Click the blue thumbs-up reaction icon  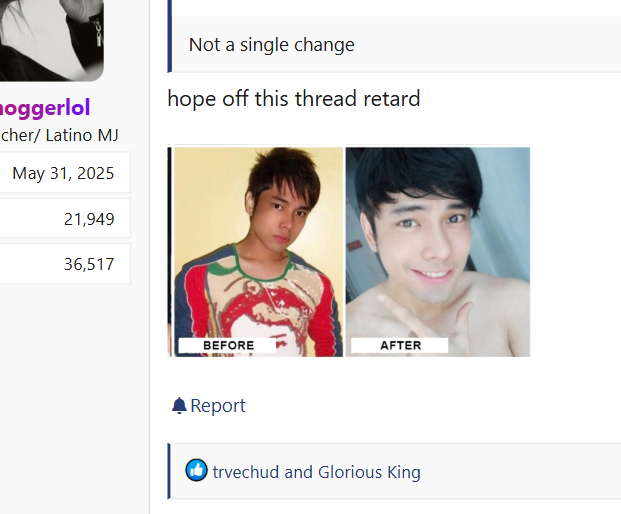[x=196, y=470]
